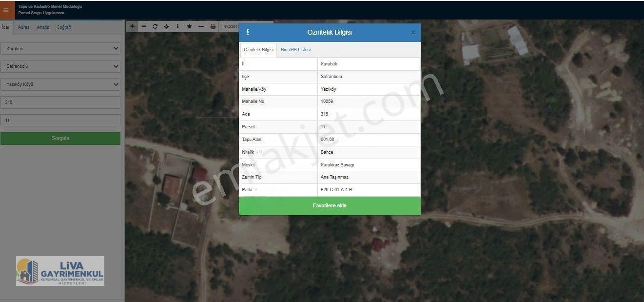
Task: Select the horizontal measure arrow tool
Action: [x=201, y=26]
